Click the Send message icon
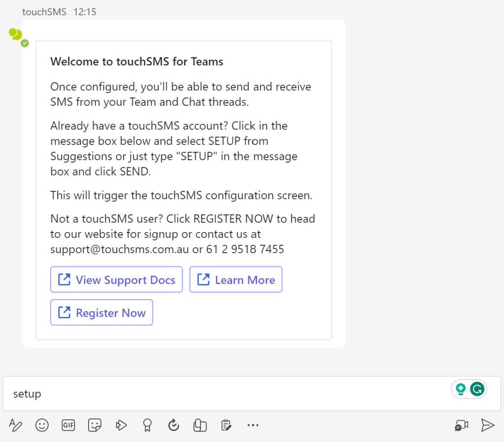The height and width of the screenshot is (442, 504). pos(487,425)
